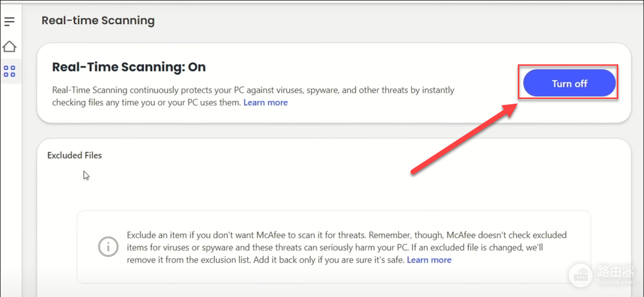Open the apps grid icon in the sidebar
Screen dimensions: 644x297
(9, 71)
